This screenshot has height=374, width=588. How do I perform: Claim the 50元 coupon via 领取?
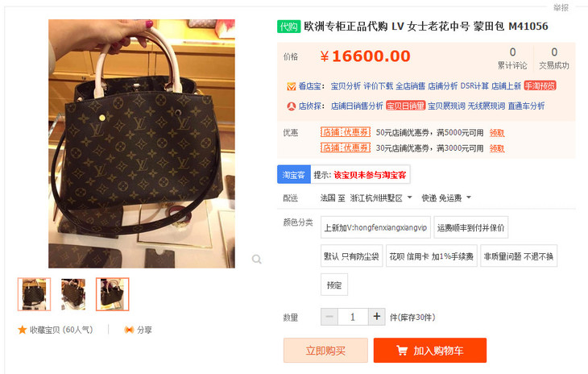[497, 133]
